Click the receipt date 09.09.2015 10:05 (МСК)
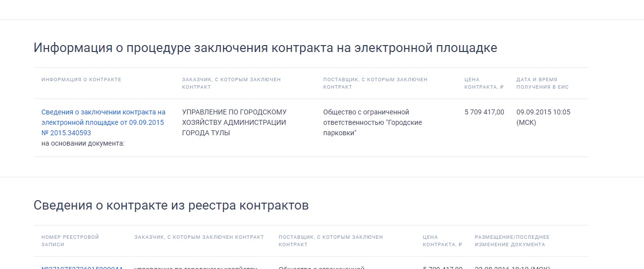This screenshot has height=269, width=644. [543, 117]
